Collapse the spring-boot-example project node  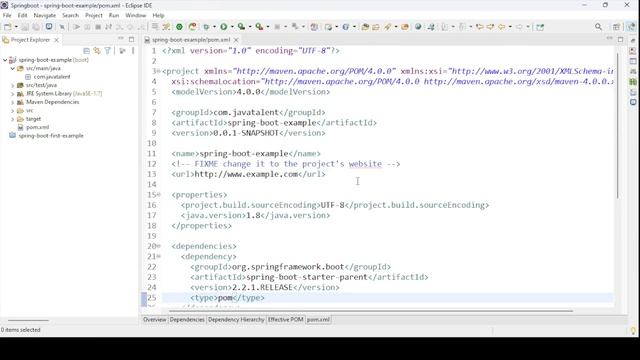[5, 60]
